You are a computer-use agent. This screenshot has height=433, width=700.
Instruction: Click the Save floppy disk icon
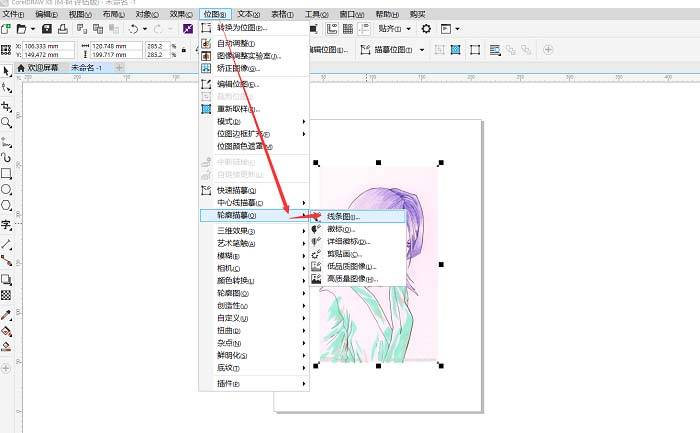pyautogui.click(x=48, y=30)
